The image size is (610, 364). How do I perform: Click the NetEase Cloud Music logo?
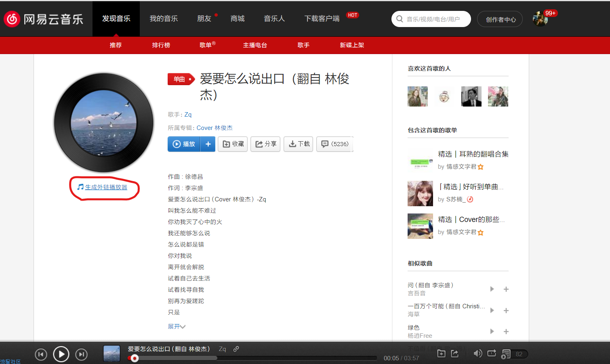click(44, 19)
